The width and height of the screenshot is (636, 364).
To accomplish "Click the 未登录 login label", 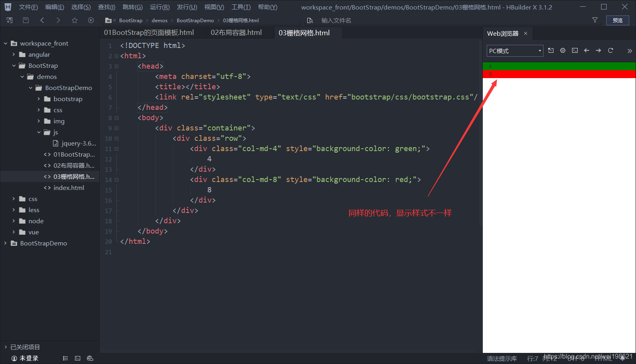I will (29, 358).
